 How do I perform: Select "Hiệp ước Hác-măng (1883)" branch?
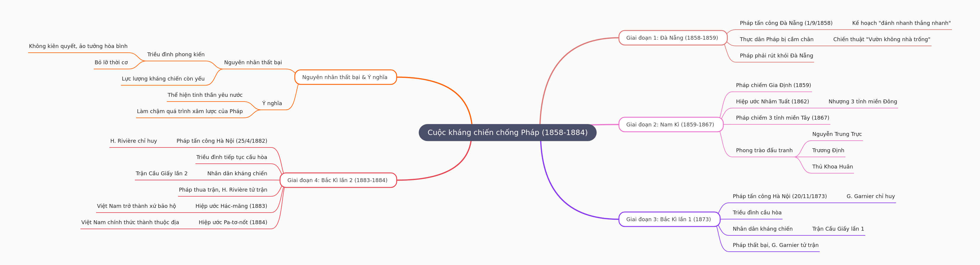click(x=231, y=206)
